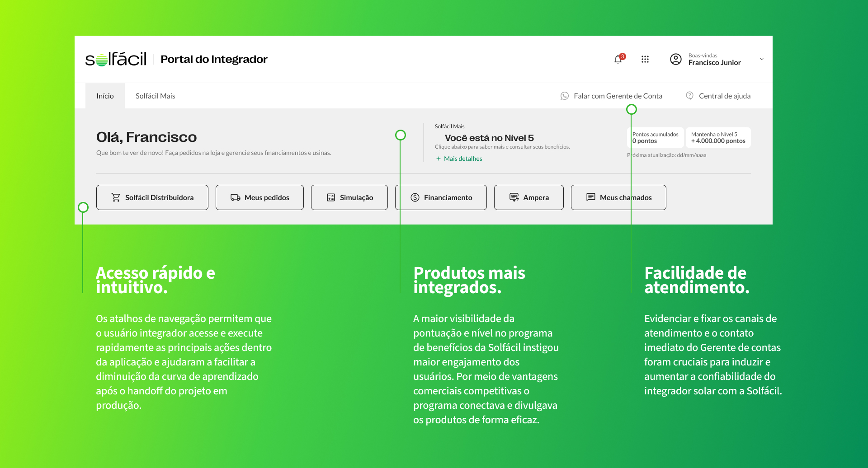The height and width of the screenshot is (468, 868).
Task: Open the Solfácil Mais tab
Action: 155,96
